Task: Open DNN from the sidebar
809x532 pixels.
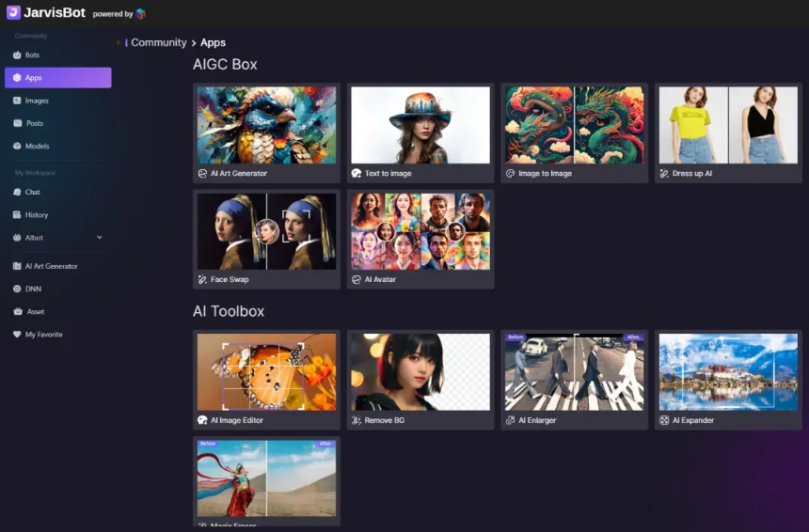Action: (x=57, y=289)
